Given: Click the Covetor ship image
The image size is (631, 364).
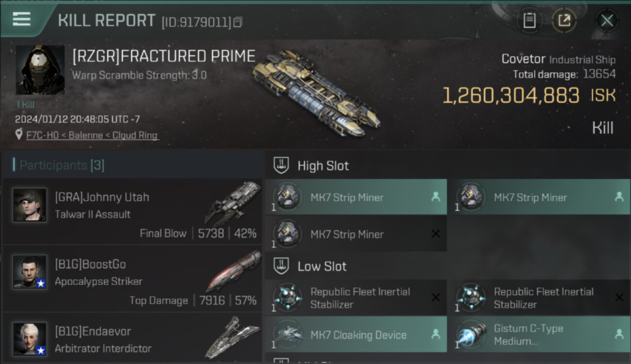Looking at the screenshot, I should (x=316, y=91).
